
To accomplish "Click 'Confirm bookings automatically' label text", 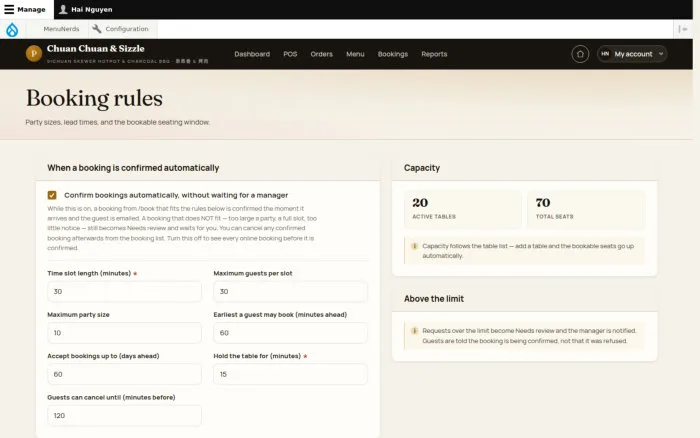I will 176,195.
